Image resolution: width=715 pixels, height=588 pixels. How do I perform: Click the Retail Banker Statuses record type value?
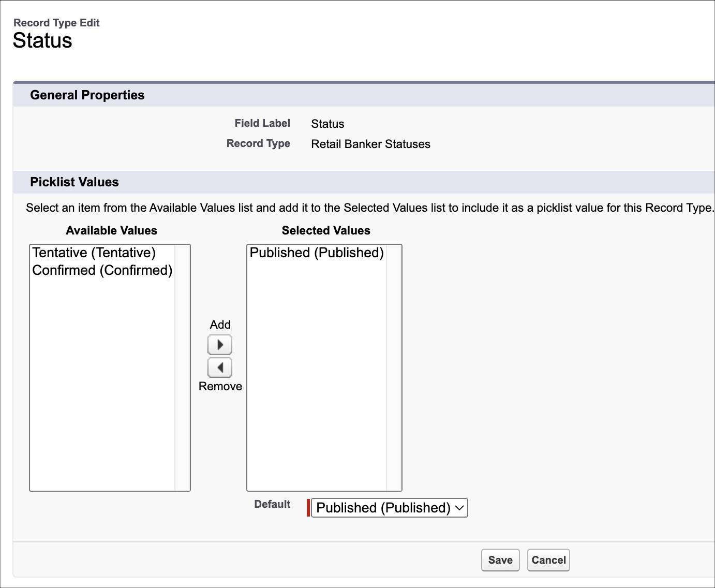tap(370, 144)
